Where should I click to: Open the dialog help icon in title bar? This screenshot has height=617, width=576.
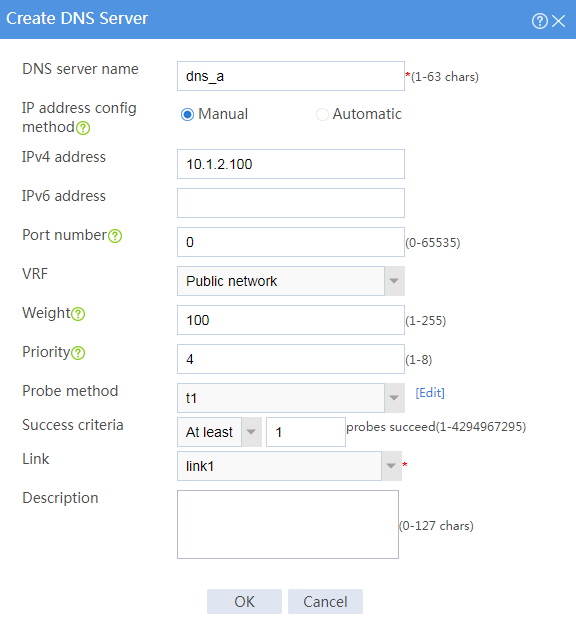click(x=539, y=21)
